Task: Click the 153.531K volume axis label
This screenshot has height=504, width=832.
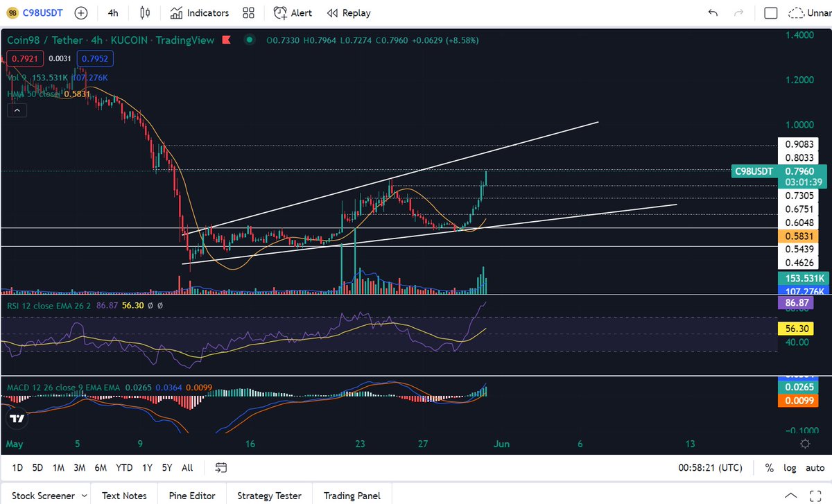Action: coord(803,278)
